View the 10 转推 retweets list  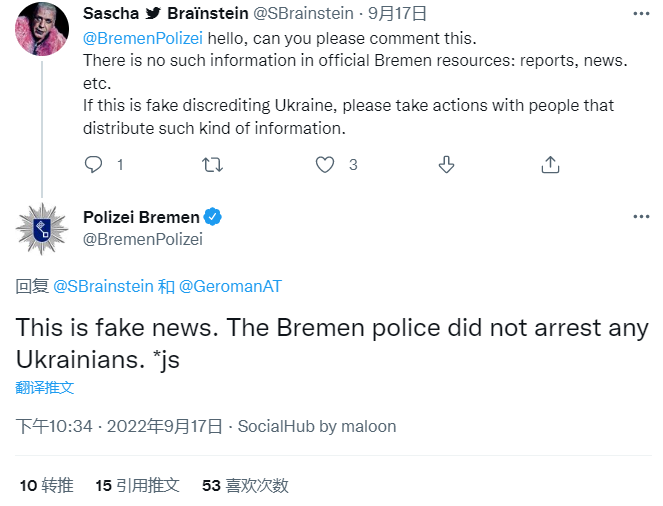[46, 485]
